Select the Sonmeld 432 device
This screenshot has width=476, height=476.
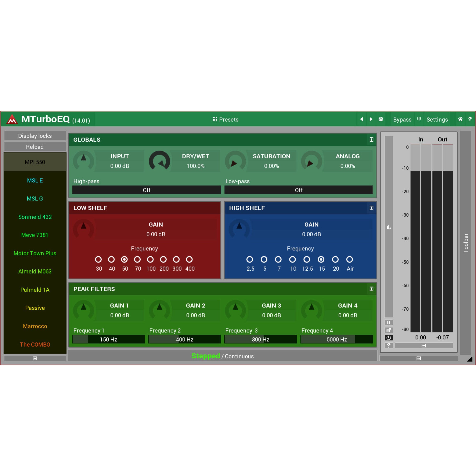click(x=35, y=217)
